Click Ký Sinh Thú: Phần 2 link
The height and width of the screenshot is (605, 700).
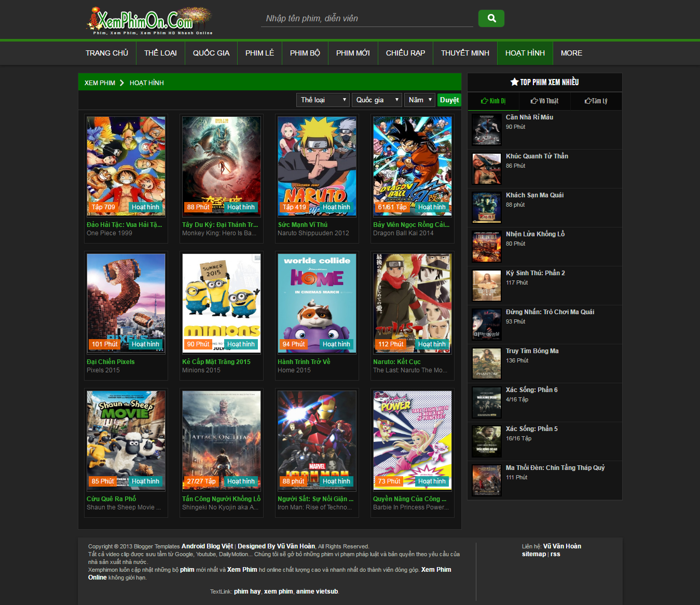[536, 273]
